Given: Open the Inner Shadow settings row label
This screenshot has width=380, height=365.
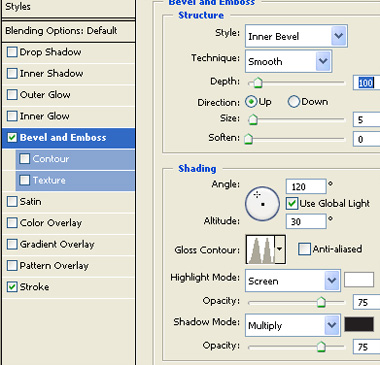Looking at the screenshot, I should pos(51,73).
